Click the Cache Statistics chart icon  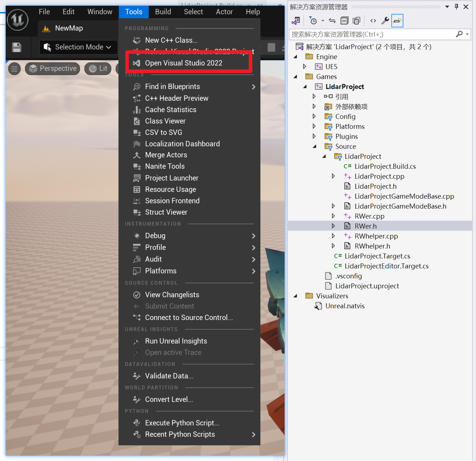point(137,110)
